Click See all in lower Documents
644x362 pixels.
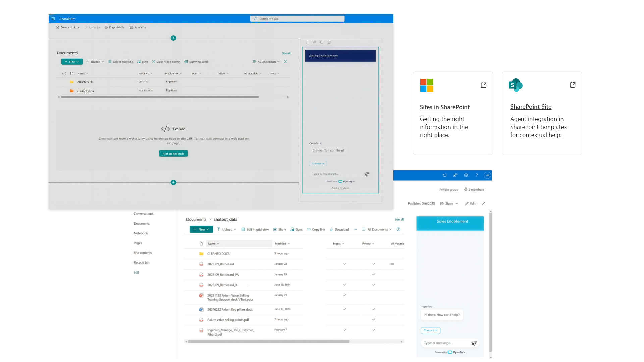click(399, 219)
